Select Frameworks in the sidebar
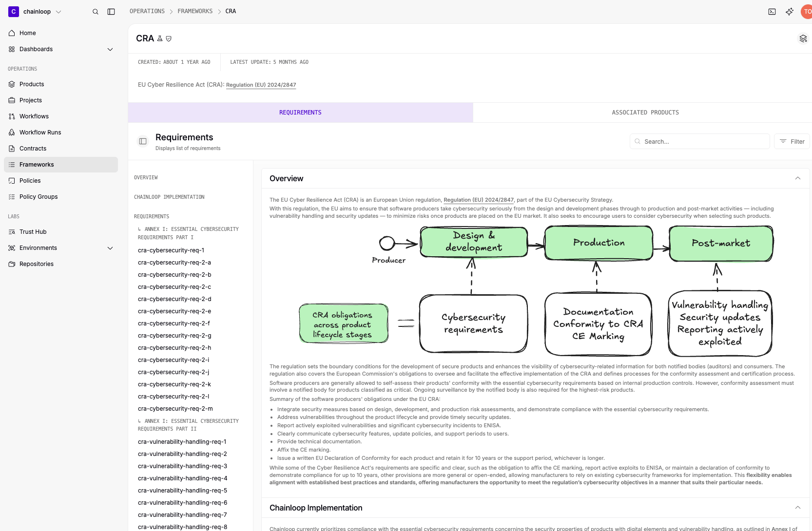This screenshot has height=531, width=812. coord(61,165)
